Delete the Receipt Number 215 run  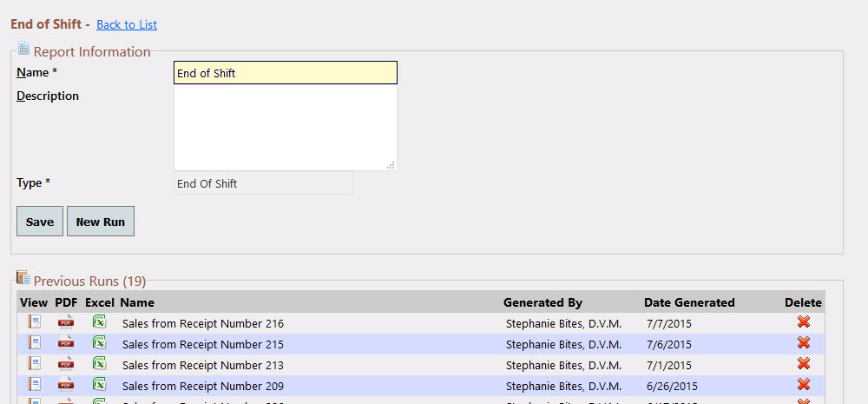click(804, 343)
